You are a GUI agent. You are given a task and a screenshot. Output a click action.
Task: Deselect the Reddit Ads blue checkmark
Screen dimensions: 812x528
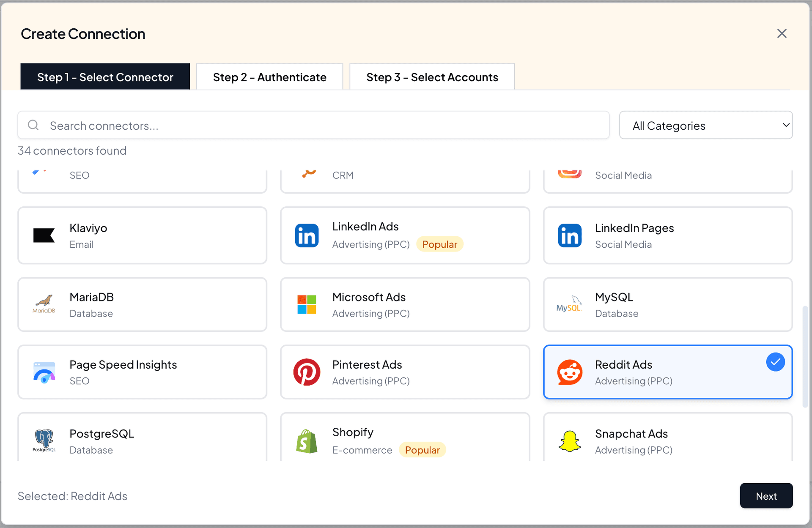point(775,362)
